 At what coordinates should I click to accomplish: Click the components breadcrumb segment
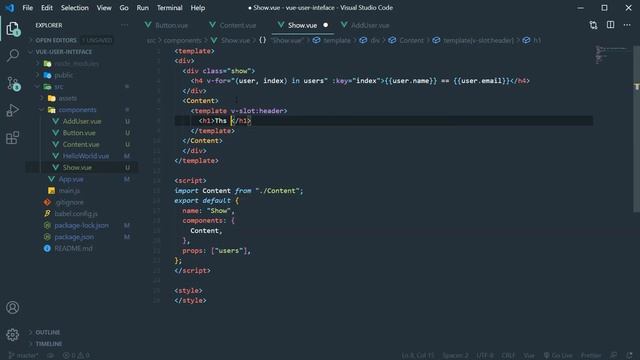(x=182, y=40)
